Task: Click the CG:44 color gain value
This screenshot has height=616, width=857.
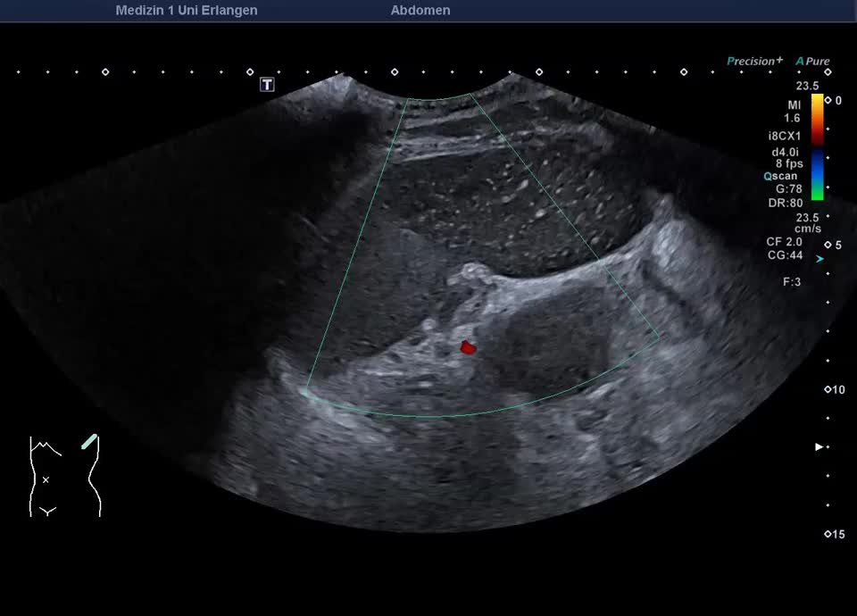Action: click(785, 255)
